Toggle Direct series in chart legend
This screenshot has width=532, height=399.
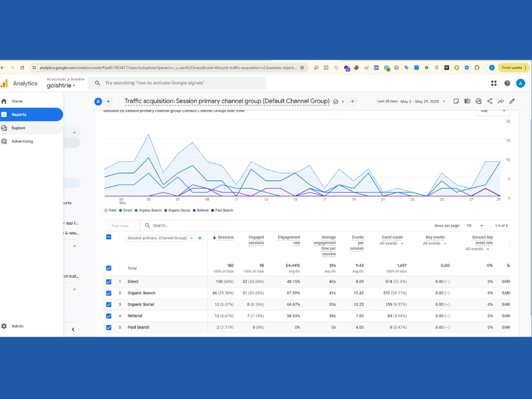point(125,210)
